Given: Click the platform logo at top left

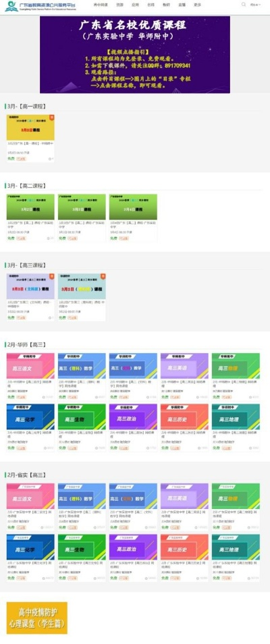Looking at the screenshot, I should point(41,6).
